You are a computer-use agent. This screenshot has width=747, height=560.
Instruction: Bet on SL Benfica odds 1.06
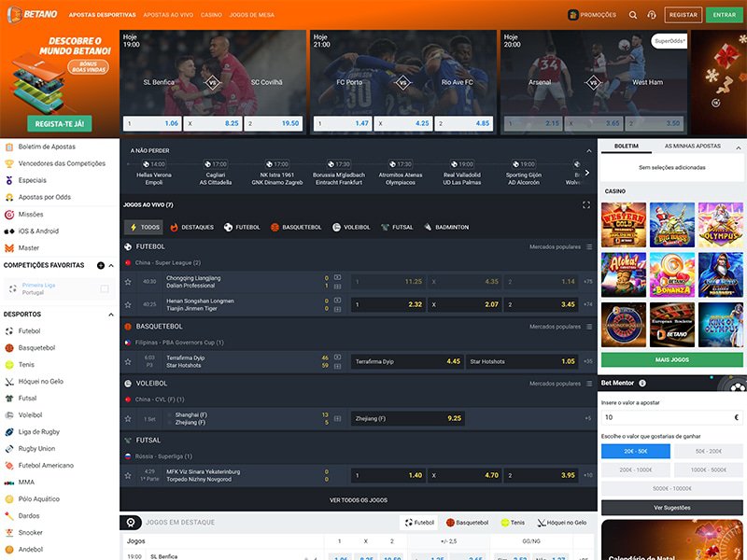point(152,123)
